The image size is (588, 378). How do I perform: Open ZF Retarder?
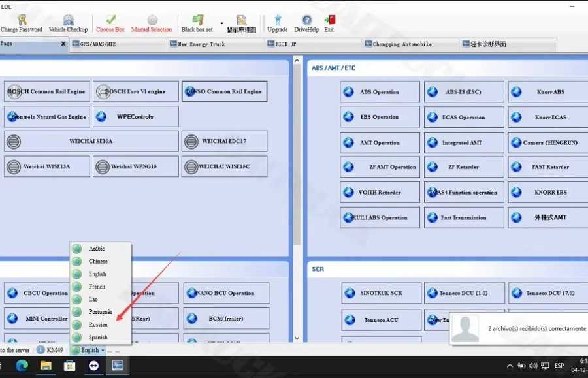[464, 167]
